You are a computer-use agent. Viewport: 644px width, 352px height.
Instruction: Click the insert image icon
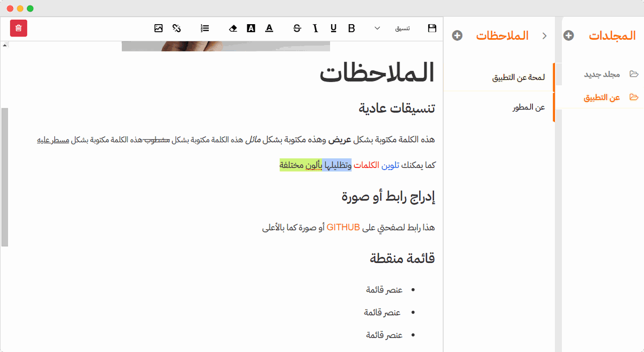click(x=158, y=28)
